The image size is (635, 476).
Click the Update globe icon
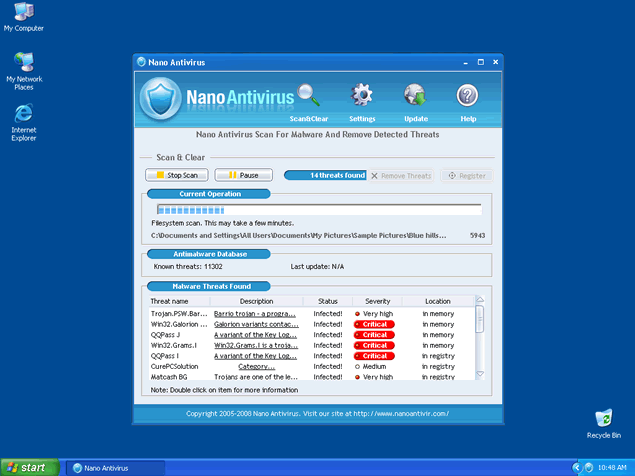(x=416, y=97)
